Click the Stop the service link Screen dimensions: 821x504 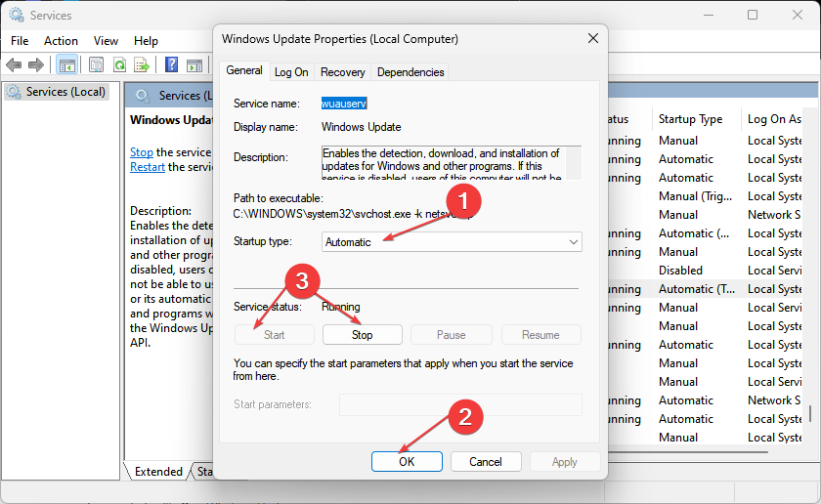pos(142,152)
